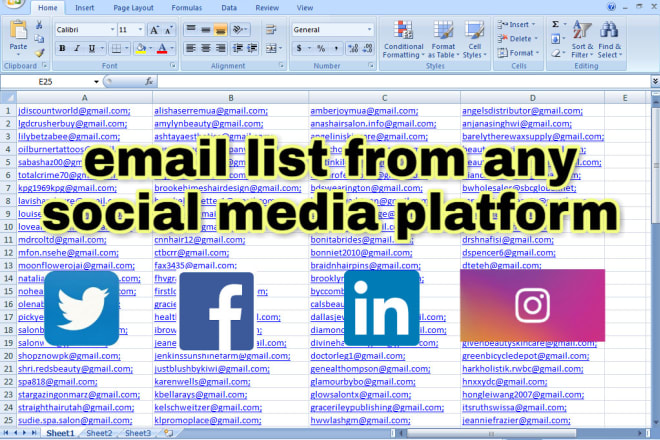
Task: Open Conditional Formatting menu
Action: [403, 39]
